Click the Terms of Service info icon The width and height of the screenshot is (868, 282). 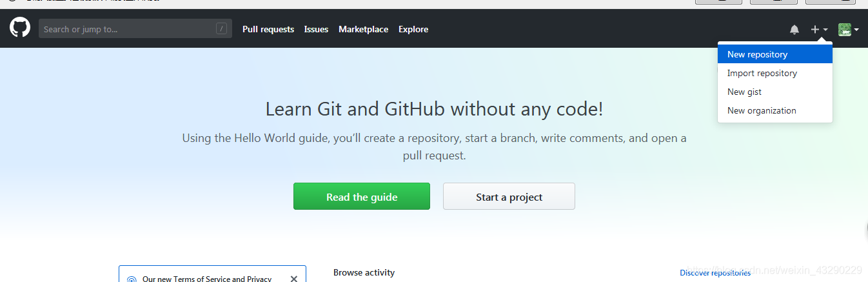pos(132,279)
